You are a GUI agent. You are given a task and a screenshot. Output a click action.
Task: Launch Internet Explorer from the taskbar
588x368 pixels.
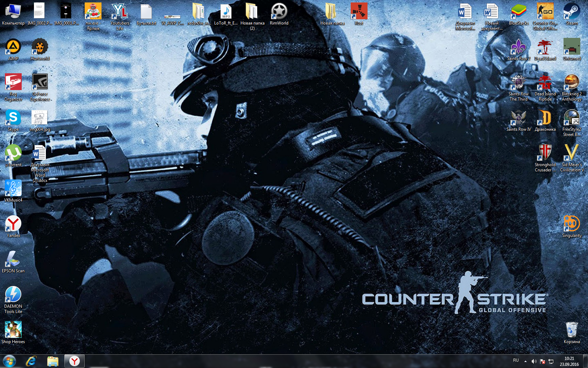(x=31, y=361)
